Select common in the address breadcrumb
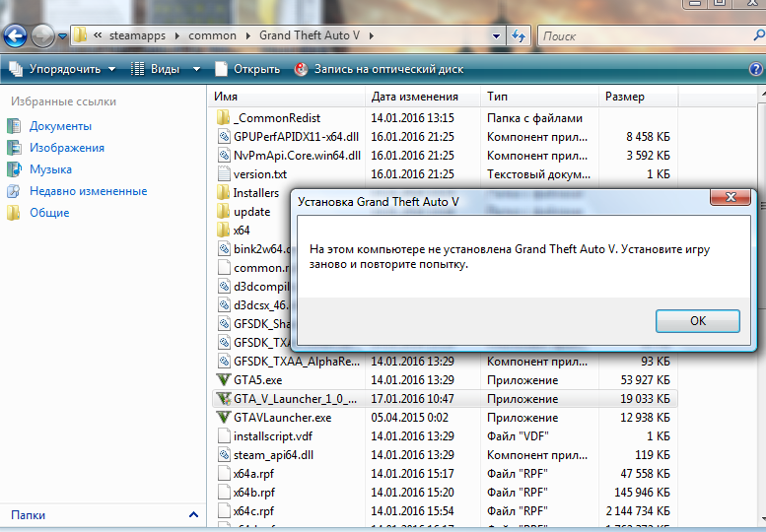This screenshot has width=766, height=532. (212, 35)
